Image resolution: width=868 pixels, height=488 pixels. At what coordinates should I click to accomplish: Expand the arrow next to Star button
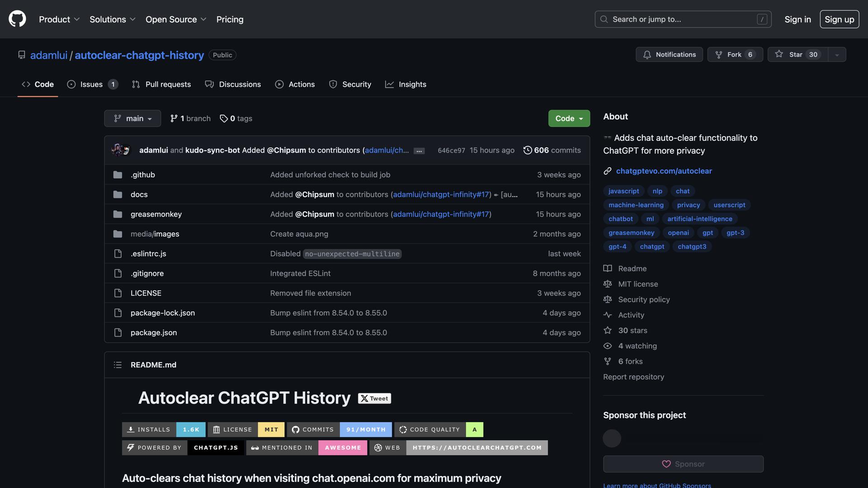(x=837, y=54)
